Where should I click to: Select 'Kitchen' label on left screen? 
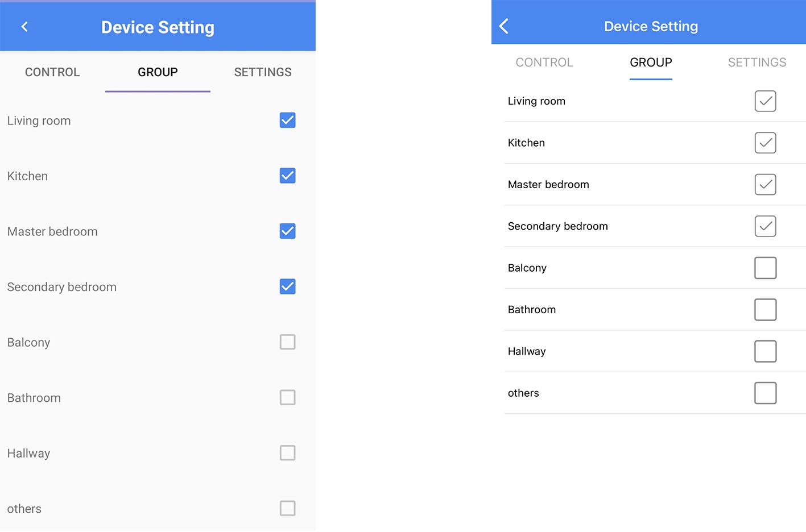pos(27,176)
